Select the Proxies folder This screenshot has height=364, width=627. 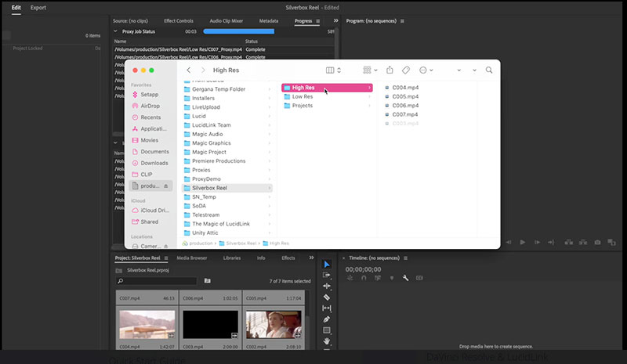(227, 170)
